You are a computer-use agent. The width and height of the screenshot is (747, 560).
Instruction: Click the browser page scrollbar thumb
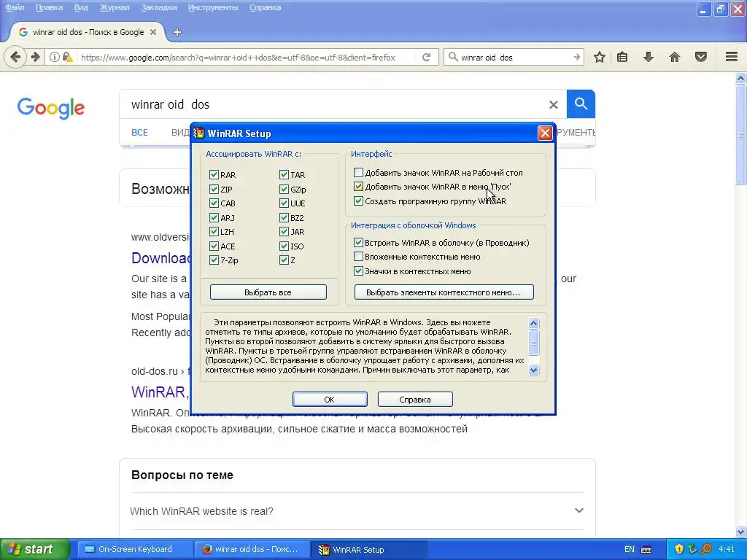[741, 135]
